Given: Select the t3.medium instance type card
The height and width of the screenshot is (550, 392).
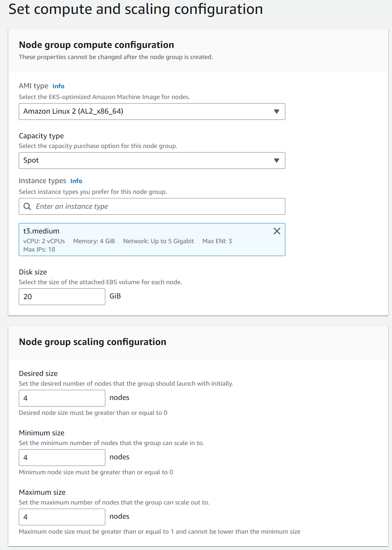Looking at the screenshot, I should [x=152, y=240].
